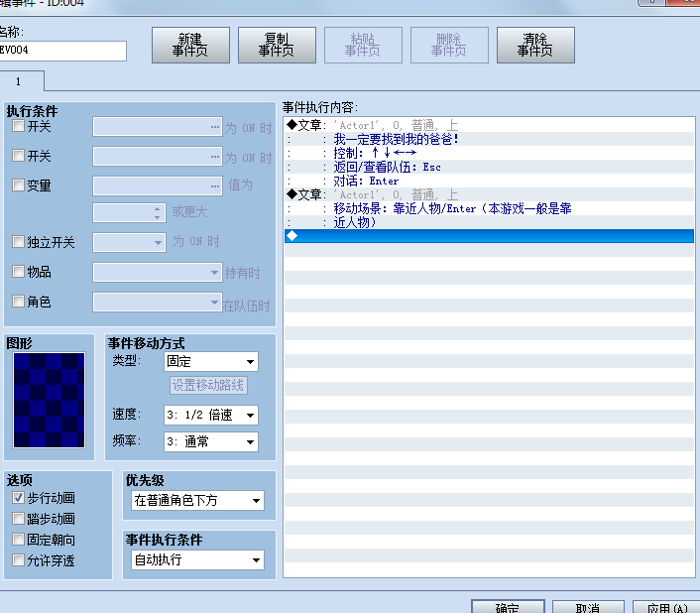
Task: Click the 名称 field containing EV004
Action: click(x=62, y=51)
